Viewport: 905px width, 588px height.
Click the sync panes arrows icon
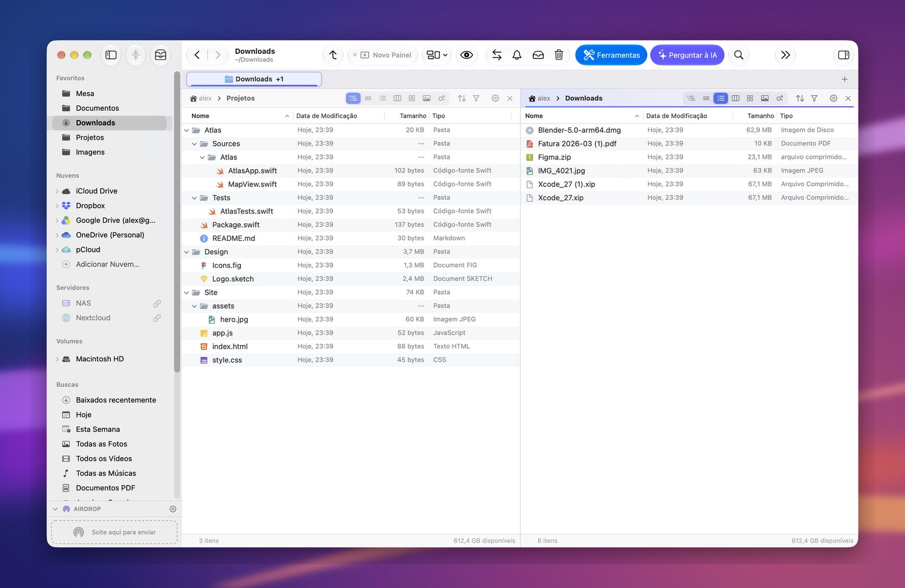coord(497,55)
